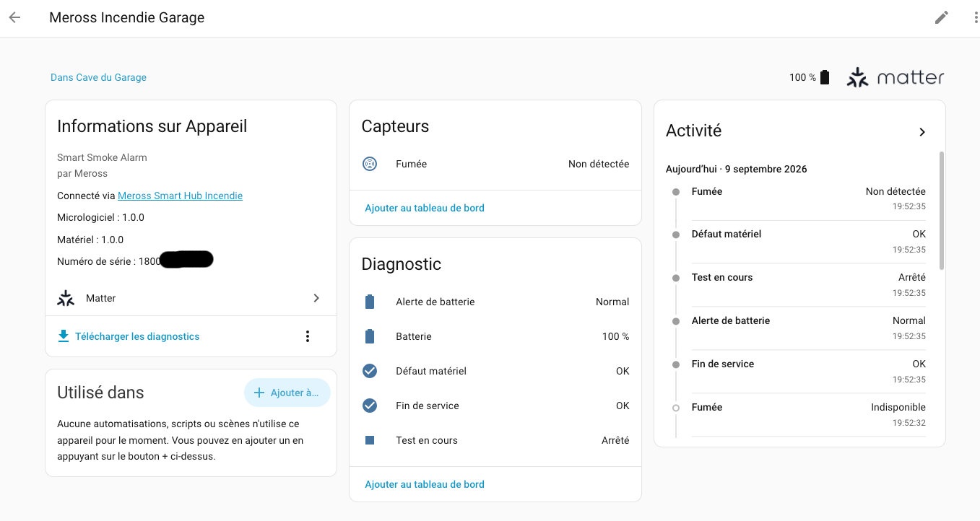
Task: Open full Activité log via chevron
Action: (922, 132)
